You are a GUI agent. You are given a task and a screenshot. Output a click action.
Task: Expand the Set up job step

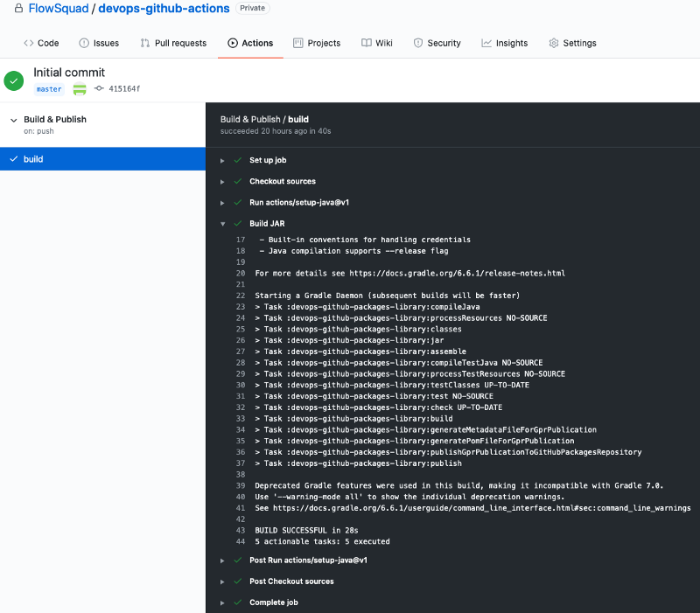pos(223,161)
